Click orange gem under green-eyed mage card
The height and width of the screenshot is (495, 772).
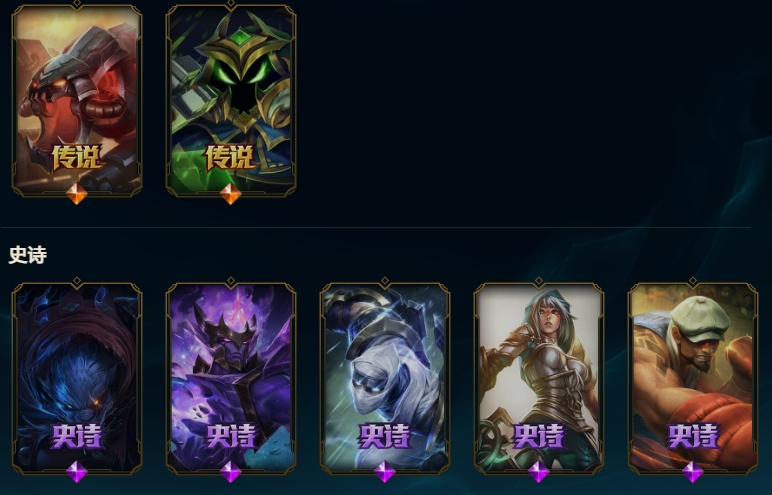point(231,194)
